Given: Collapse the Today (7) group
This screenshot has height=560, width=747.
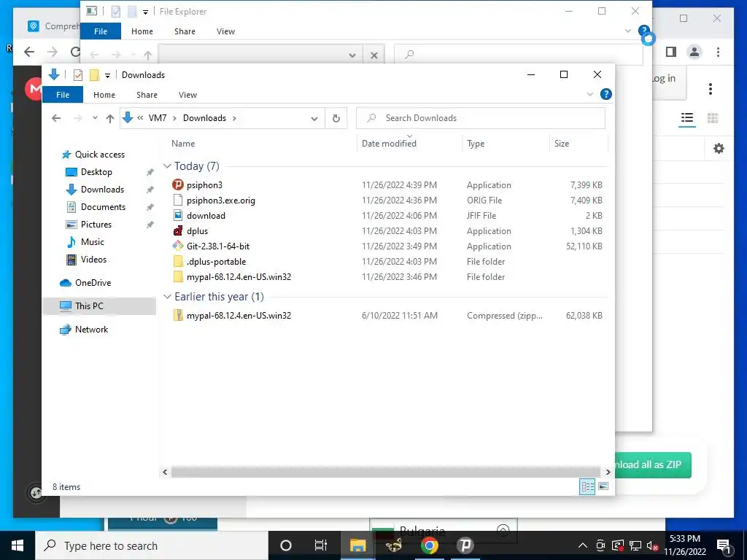Looking at the screenshot, I should (x=167, y=166).
